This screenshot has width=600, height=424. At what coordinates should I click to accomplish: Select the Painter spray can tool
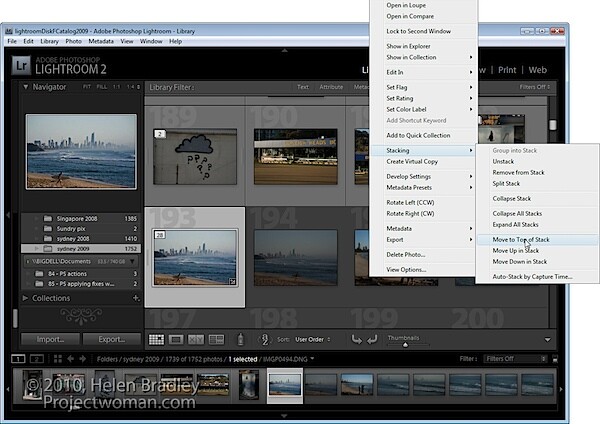pyautogui.click(x=240, y=339)
